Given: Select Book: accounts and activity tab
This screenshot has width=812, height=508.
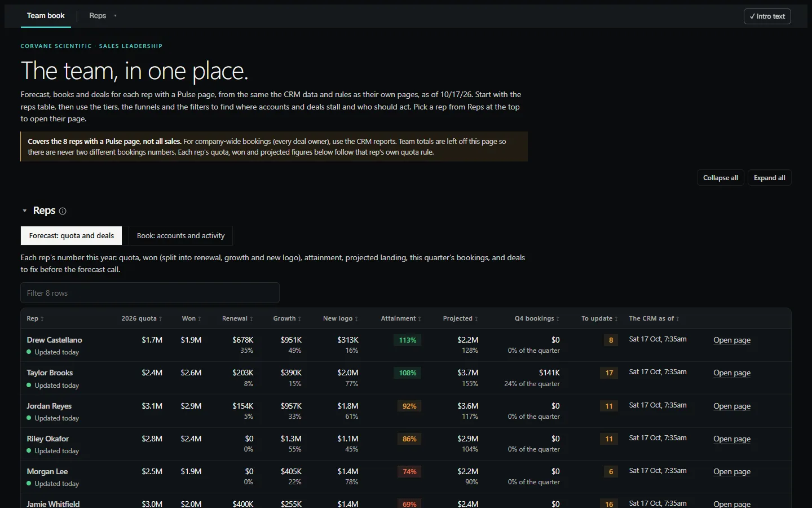Looking at the screenshot, I should pos(180,236).
